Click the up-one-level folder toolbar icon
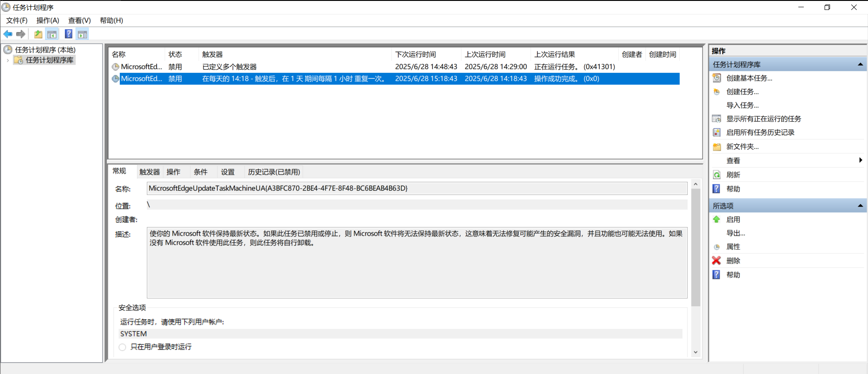 pos(38,34)
